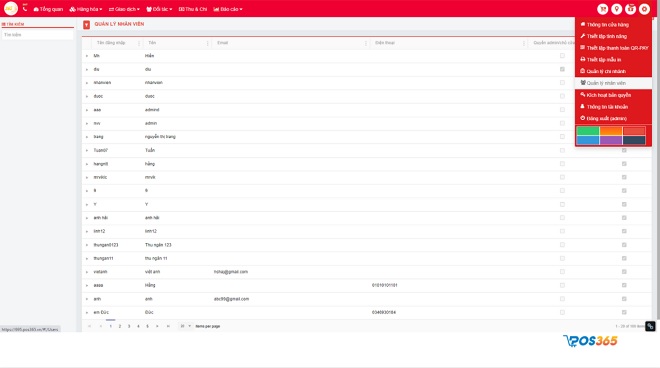Open the Hàng hóa dropdown menu
Viewport: 660px width, 368px height.
[86, 9]
